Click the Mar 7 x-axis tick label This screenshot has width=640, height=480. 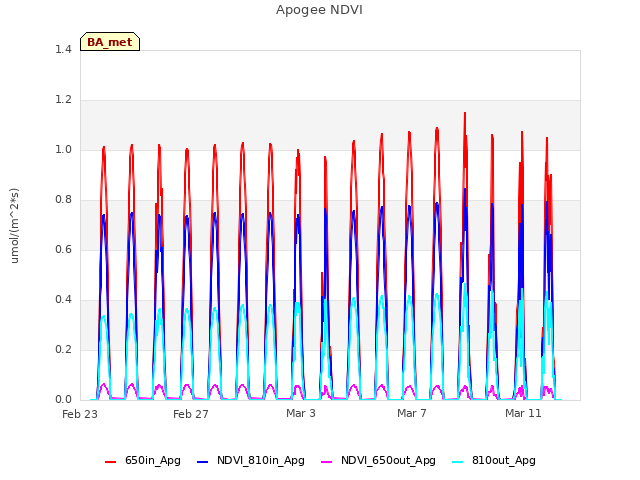pyautogui.click(x=412, y=413)
